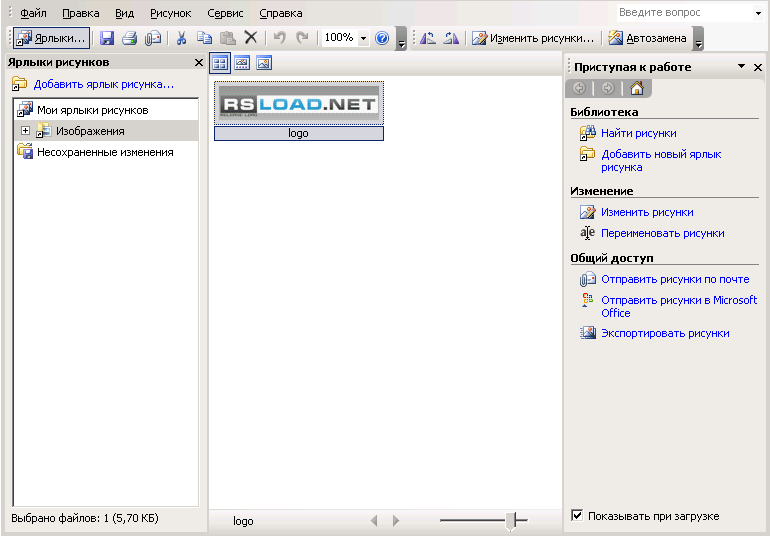Open the help question box dropdown arrow
The image size is (770, 536).
point(758,13)
